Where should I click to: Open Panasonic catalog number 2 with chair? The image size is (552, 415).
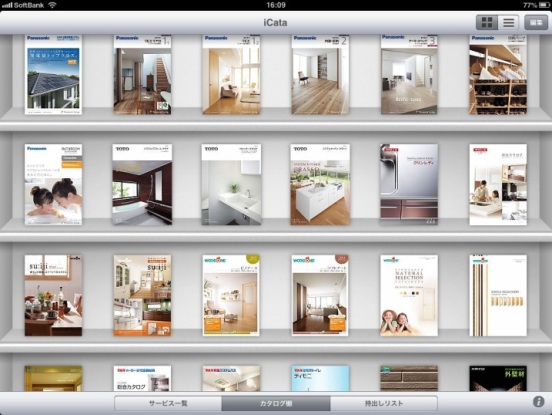320,74
